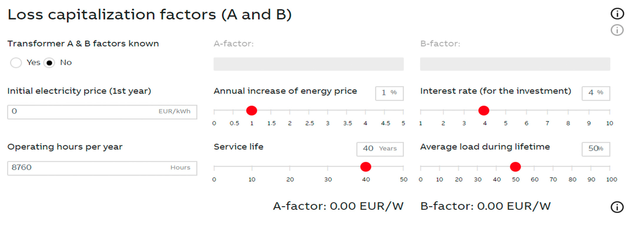
Task: Click the info icon beside the page title
Action: pos(617,14)
